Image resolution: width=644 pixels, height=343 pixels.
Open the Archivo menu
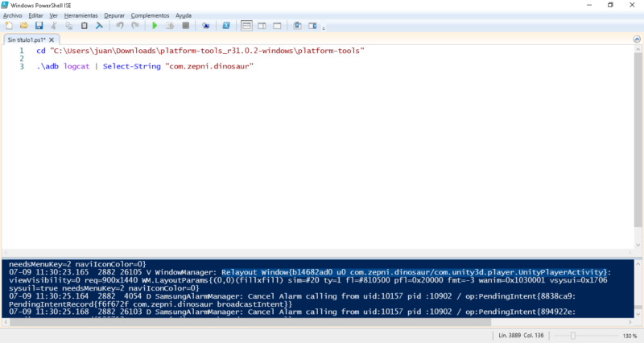point(13,15)
